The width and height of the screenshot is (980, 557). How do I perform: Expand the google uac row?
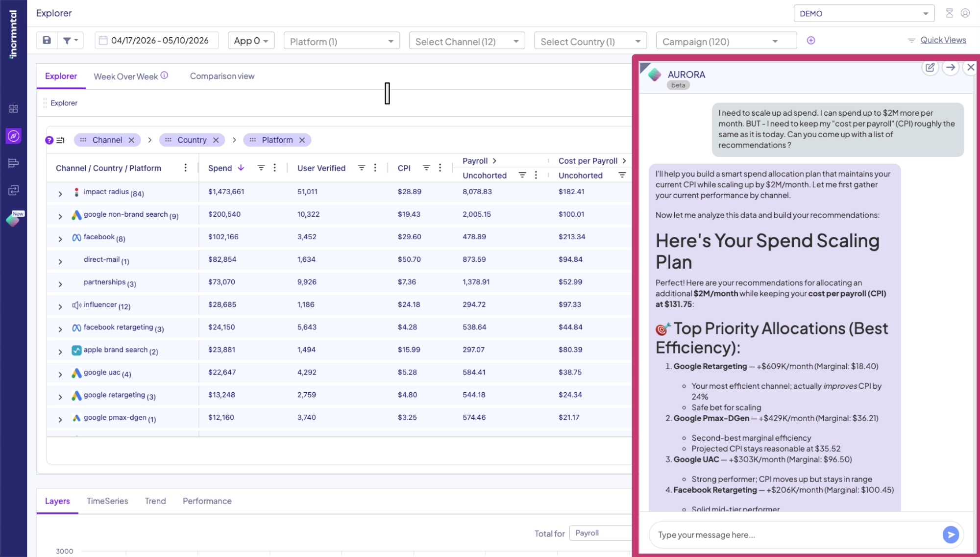tap(60, 375)
